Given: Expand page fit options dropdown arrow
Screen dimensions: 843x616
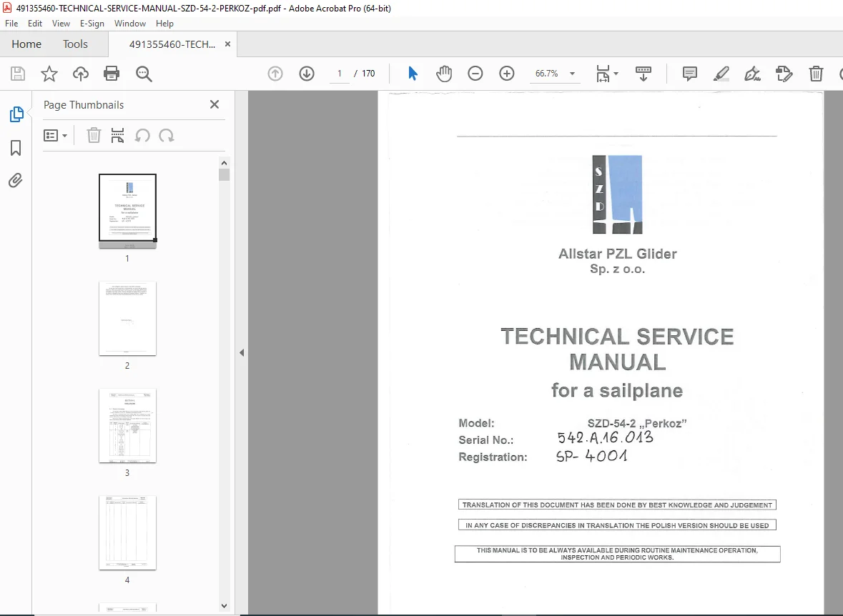Looking at the screenshot, I should click(x=616, y=74).
